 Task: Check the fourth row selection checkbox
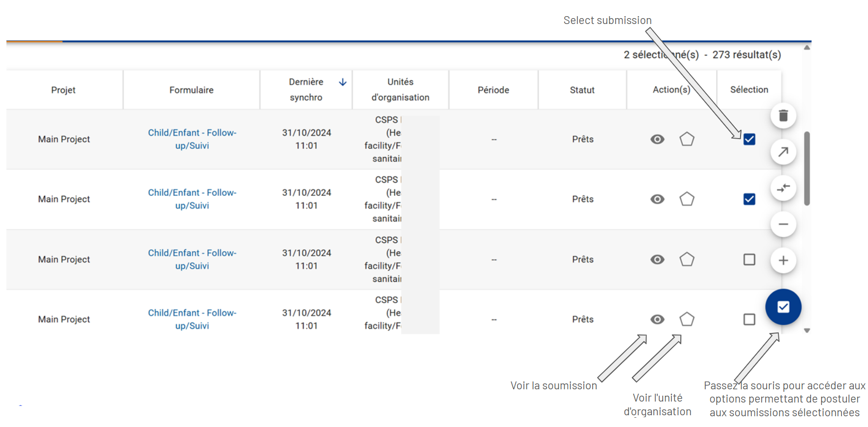click(x=749, y=319)
